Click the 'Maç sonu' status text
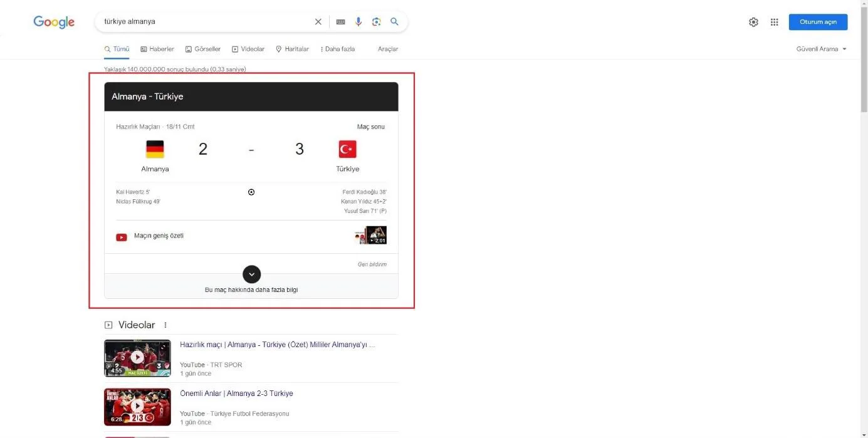The height and width of the screenshot is (438, 868). [371, 127]
